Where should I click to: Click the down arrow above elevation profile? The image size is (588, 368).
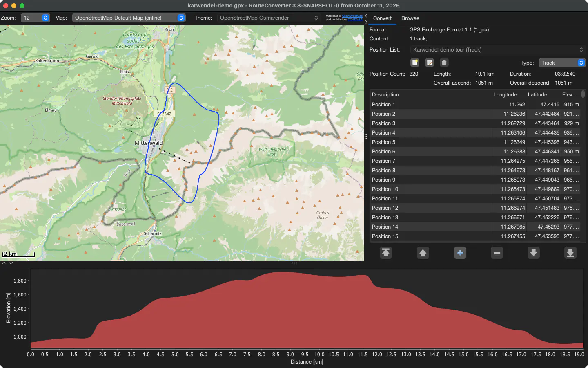(11, 263)
